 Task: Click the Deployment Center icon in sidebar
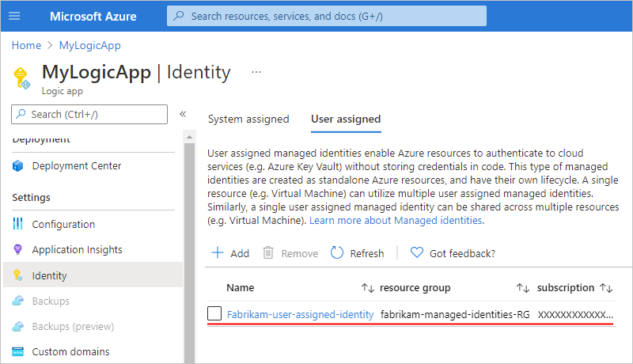[x=19, y=166]
